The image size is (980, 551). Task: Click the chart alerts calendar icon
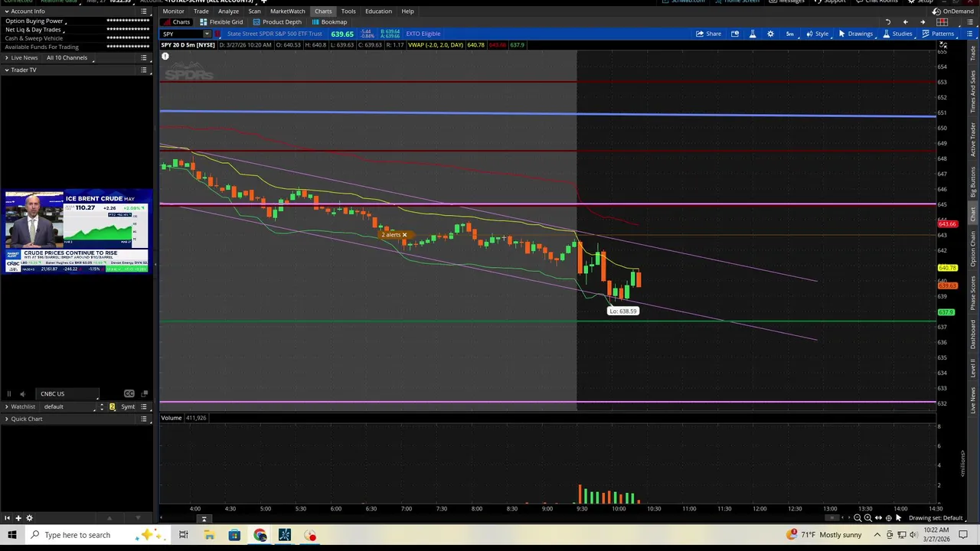[x=735, y=34]
